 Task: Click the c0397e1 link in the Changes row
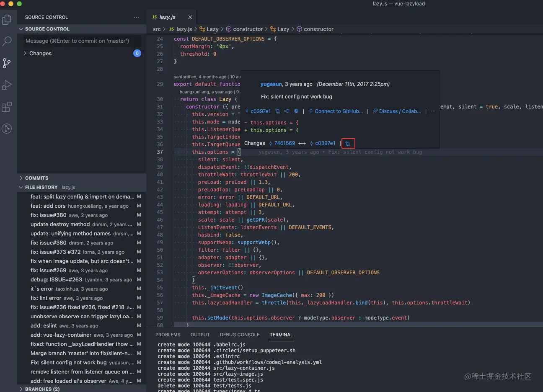[x=323, y=143]
